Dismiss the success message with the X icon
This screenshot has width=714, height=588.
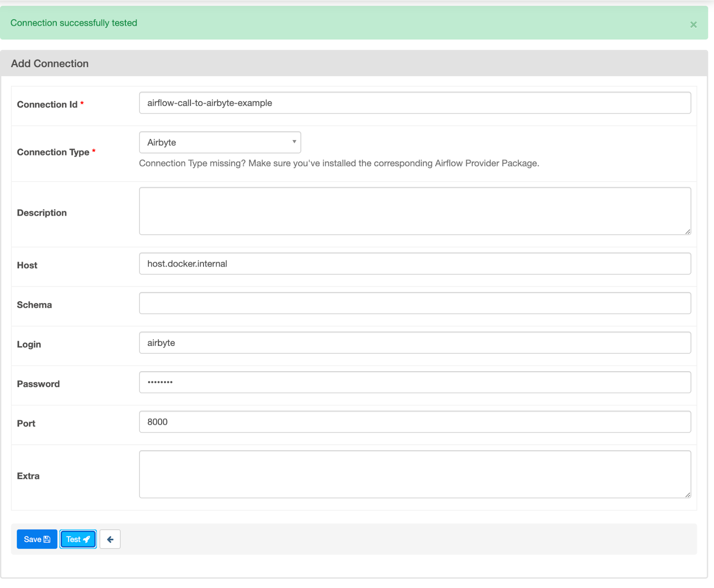[x=693, y=25]
